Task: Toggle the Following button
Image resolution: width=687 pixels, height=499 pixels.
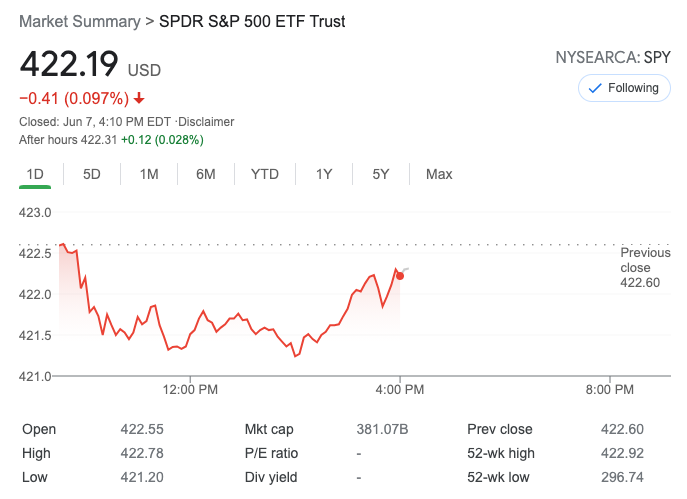Action: pyautogui.click(x=624, y=88)
